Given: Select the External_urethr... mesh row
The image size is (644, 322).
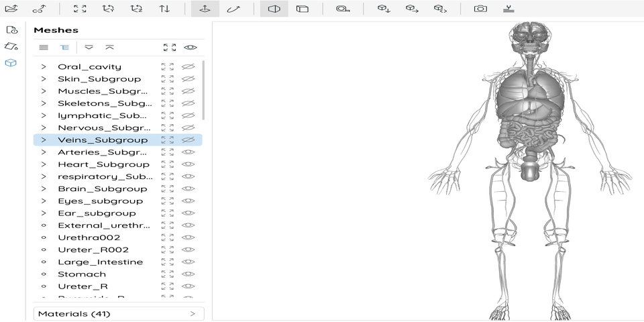Looking at the screenshot, I should [x=117, y=225].
